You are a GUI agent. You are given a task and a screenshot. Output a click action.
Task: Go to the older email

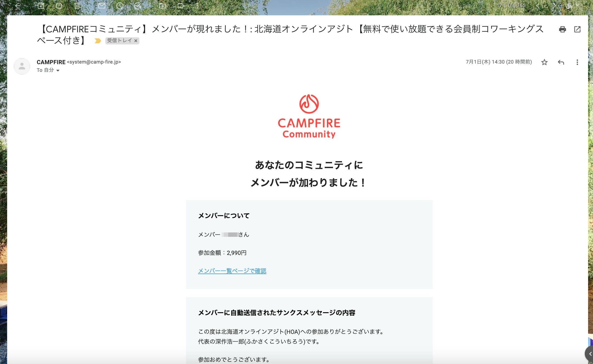[x=554, y=6]
